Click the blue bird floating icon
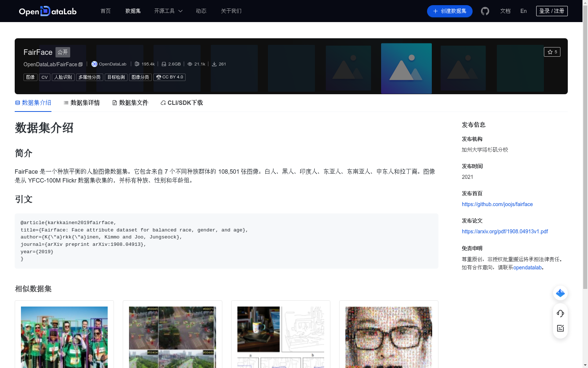Viewport: 588px width, 368px height. click(x=560, y=293)
